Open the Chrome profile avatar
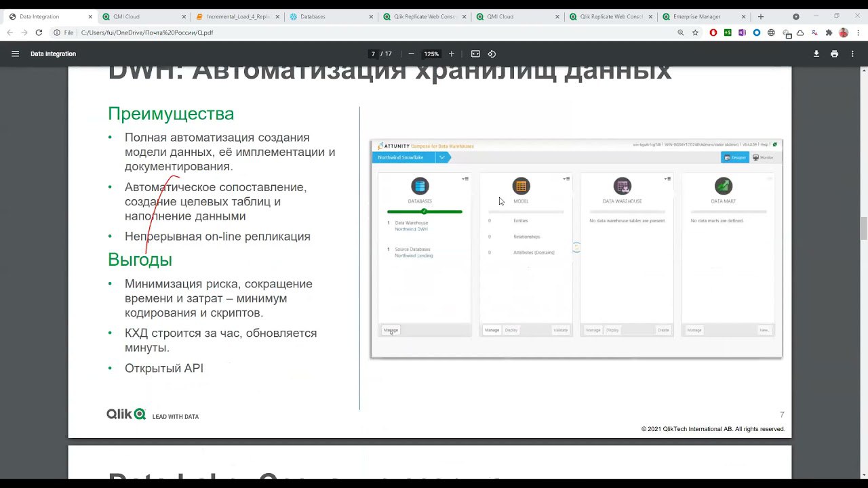The height and width of the screenshot is (488, 868). (844, 33)
